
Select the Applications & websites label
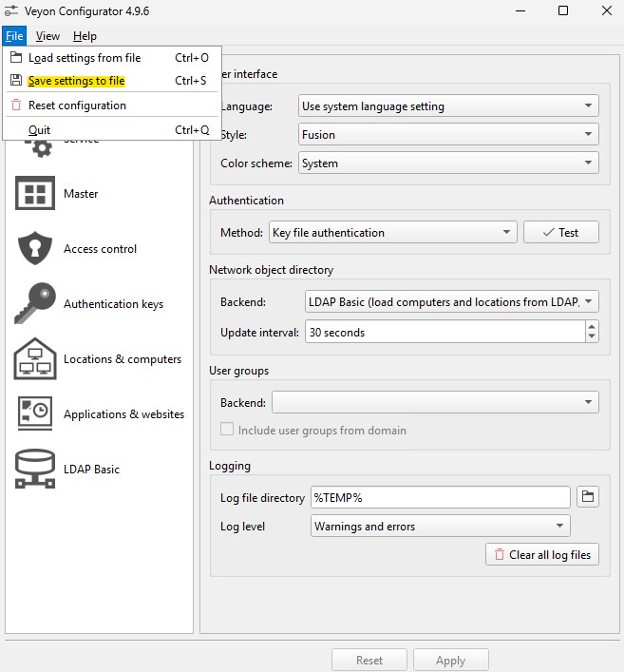tap(124, 414)
